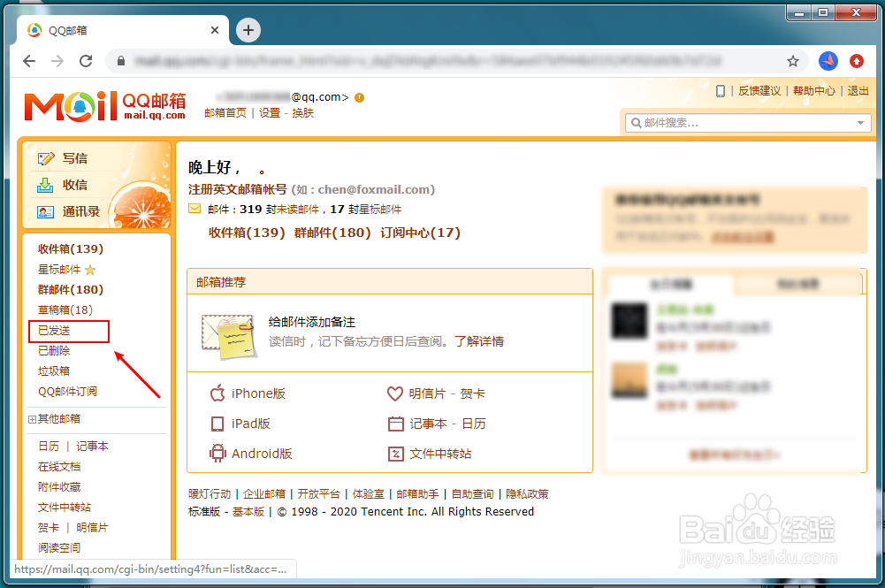Close the QQ邮箱 tab
Screen dimensions: 885x588
tap(215, 30)
